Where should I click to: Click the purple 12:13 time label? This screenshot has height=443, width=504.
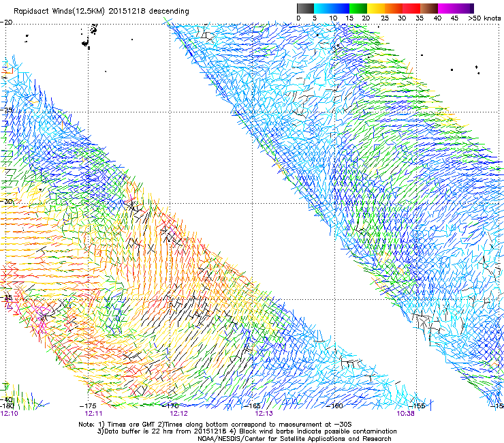(264, 414)
